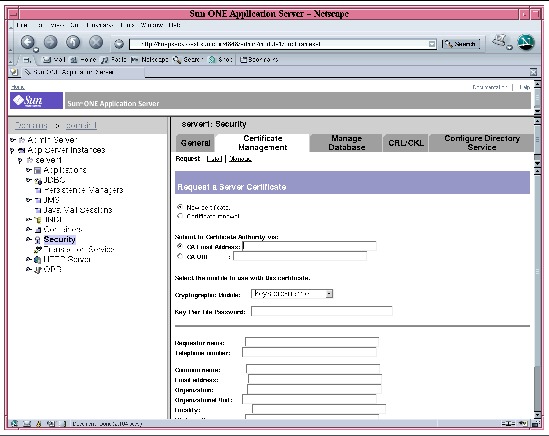
Task: Click the Sun logo banner
Action: point(36,101)
